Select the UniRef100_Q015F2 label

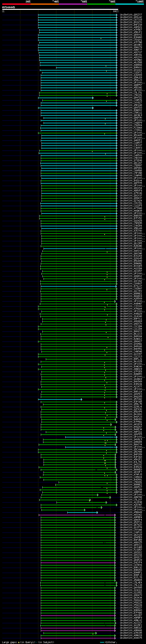coord(131,625)
